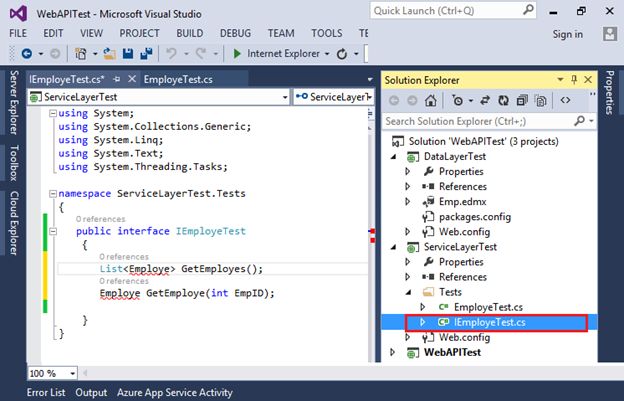624x401 pixels.
Task: Refresh the Solution Explorer
Action: (x=503, y=101)
